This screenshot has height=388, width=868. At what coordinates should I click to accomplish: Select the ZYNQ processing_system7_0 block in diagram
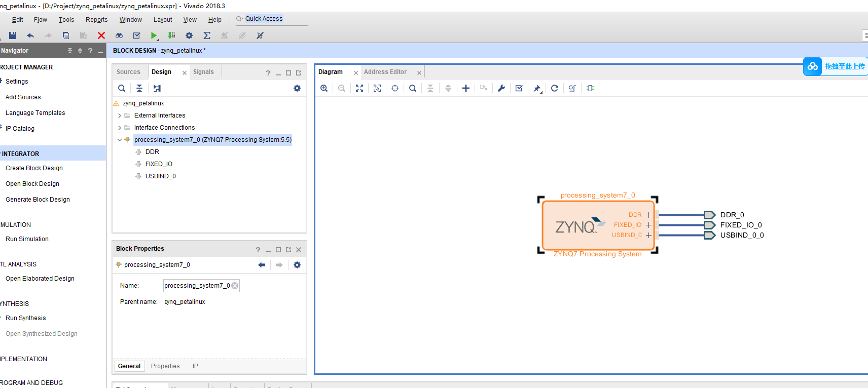tap(597, 226)
